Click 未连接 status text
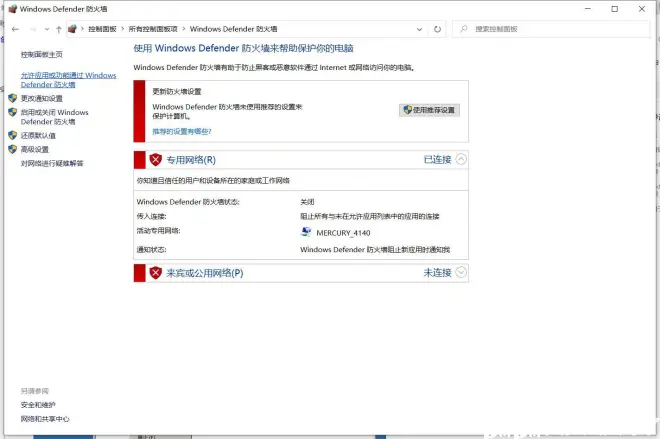The image size is (660, 439). (x=437, y=273)
